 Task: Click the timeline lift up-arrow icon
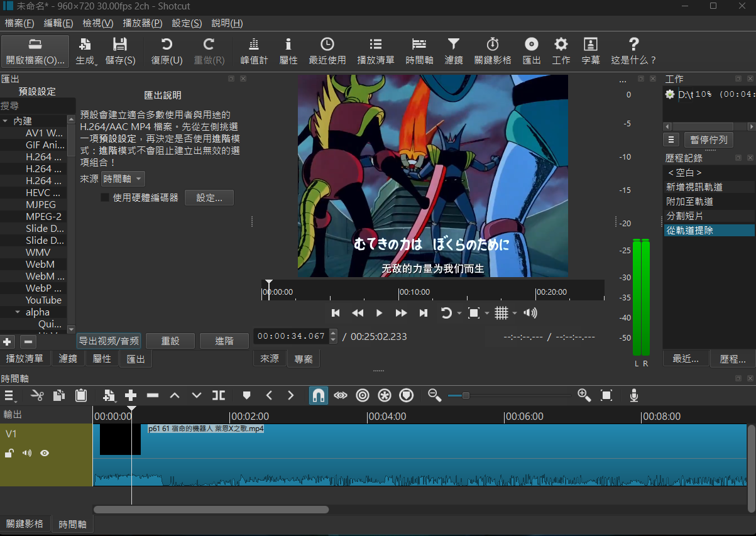(x=175, y=395)
